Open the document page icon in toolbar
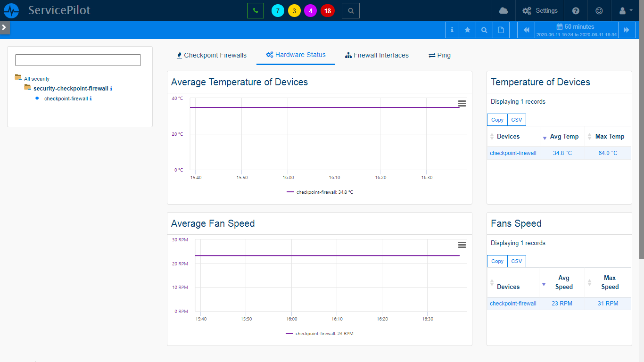Screen dimensions: 644x362 tap(501, 30)
